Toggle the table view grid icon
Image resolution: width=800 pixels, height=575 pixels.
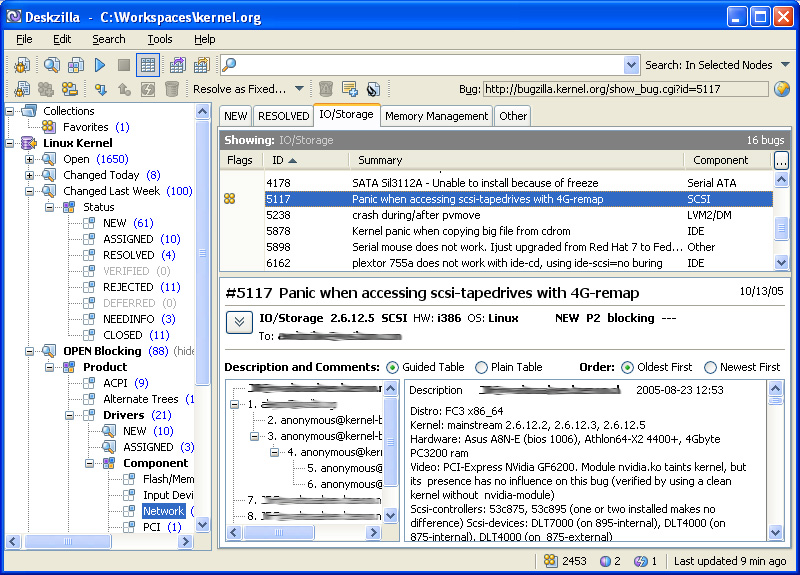pos(148,65)
